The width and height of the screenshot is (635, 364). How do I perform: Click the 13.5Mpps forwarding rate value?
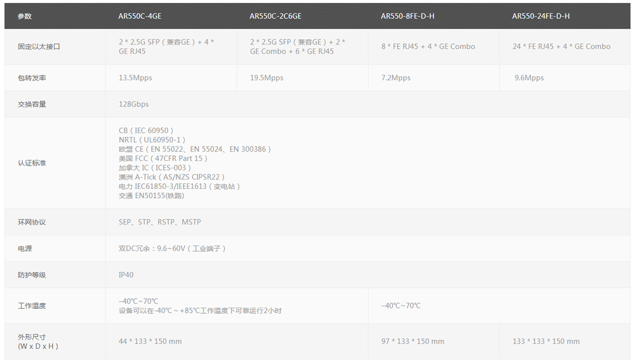pyautogui.click(x=135, y=78)
